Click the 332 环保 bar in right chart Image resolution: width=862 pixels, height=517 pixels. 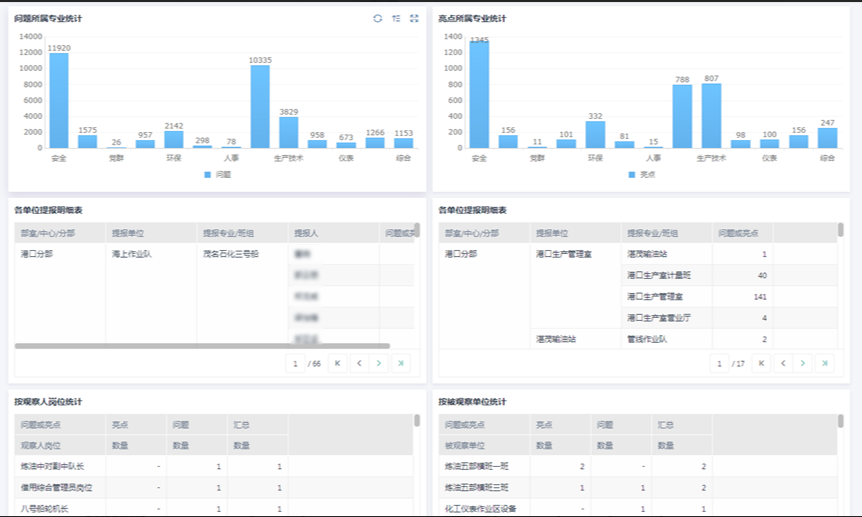[x=595, y=135]
